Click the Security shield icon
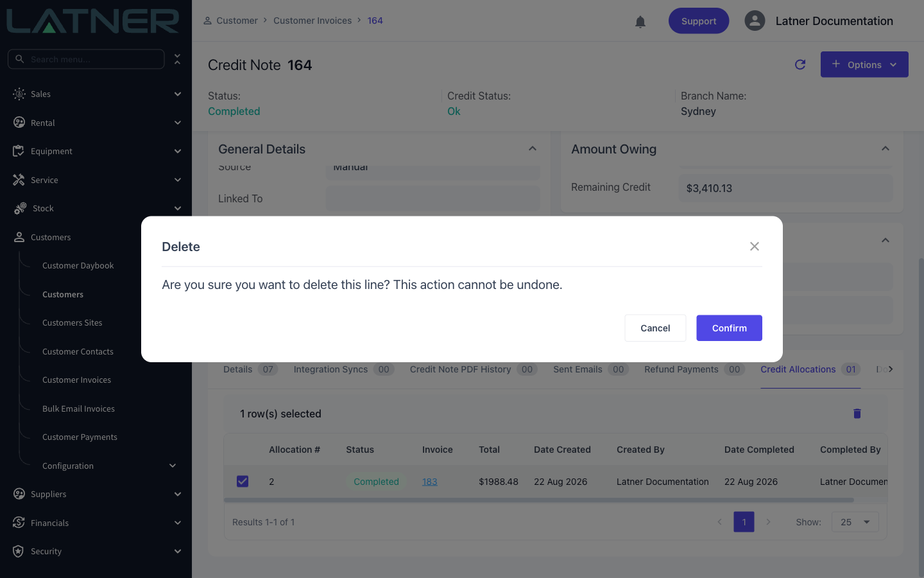This screenshot has width=924, height=578. tap(19, 551)
